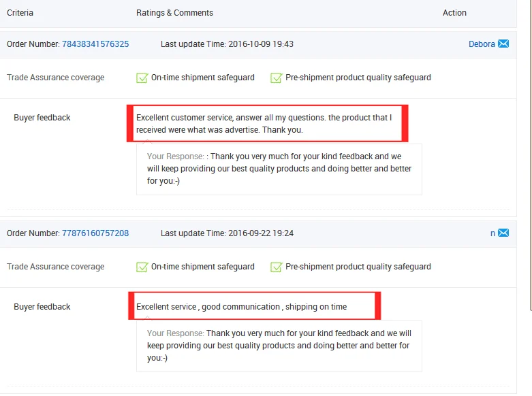This screenshot has height=396, width=532.
Task: Open buyer 'n' profile link
Action: (492, 233)
